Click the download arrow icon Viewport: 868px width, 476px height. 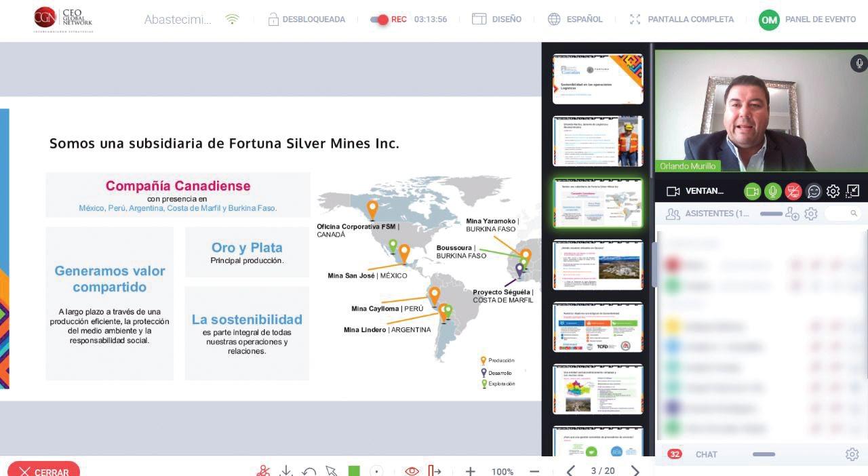point(286,471)
